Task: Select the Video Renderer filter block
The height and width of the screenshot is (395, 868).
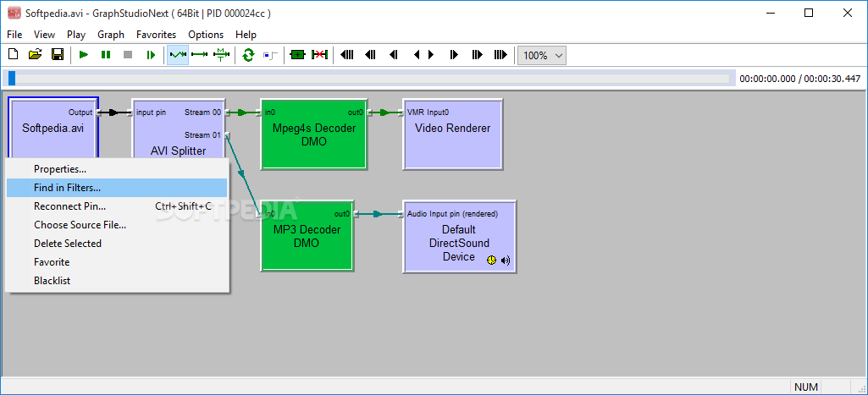Action: tap(453, 134)
